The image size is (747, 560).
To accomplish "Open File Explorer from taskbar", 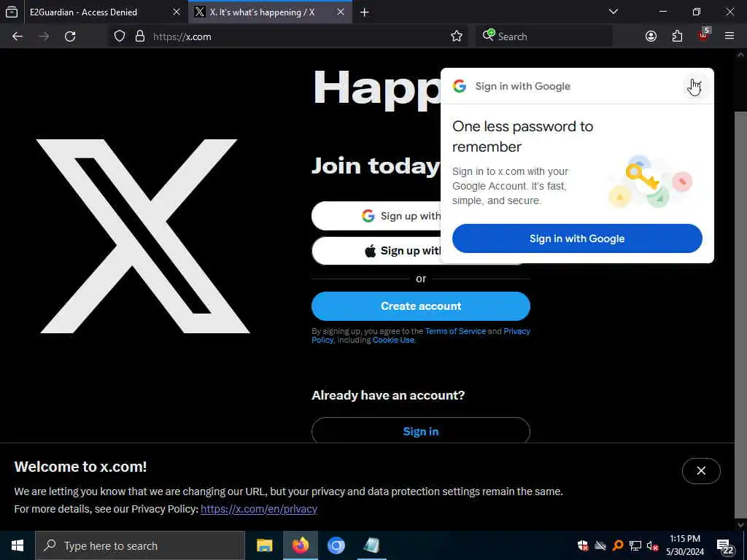I will pos(264,545).
